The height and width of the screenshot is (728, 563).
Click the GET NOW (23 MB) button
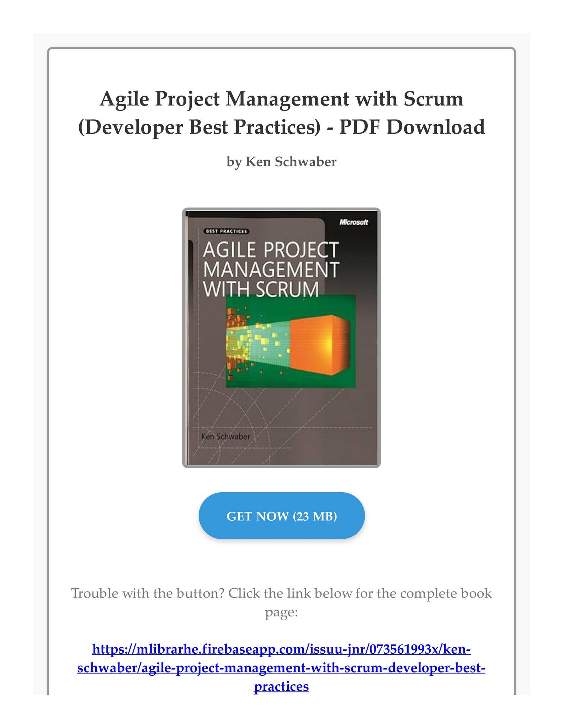coord(281,516)
